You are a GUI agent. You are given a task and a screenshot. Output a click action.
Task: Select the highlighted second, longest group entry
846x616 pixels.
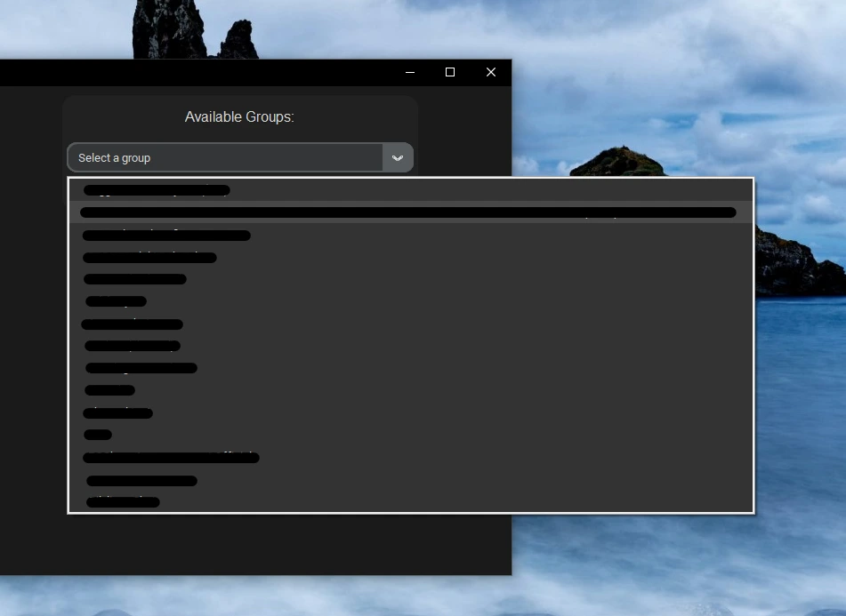[407, 212]
